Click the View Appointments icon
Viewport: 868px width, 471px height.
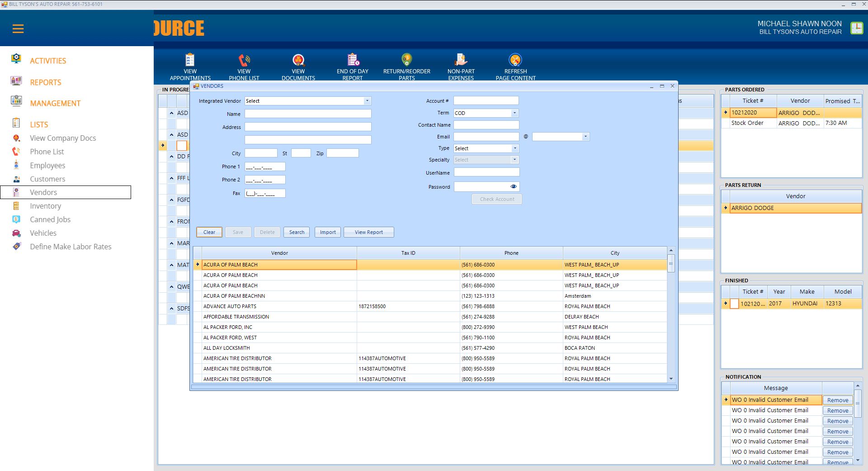190,60
